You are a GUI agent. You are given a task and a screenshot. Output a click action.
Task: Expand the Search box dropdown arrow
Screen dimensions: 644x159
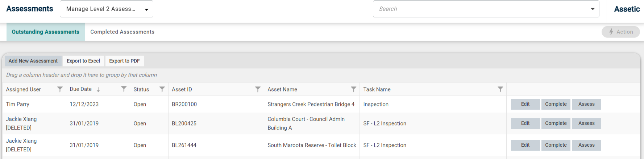coord(593,9)
